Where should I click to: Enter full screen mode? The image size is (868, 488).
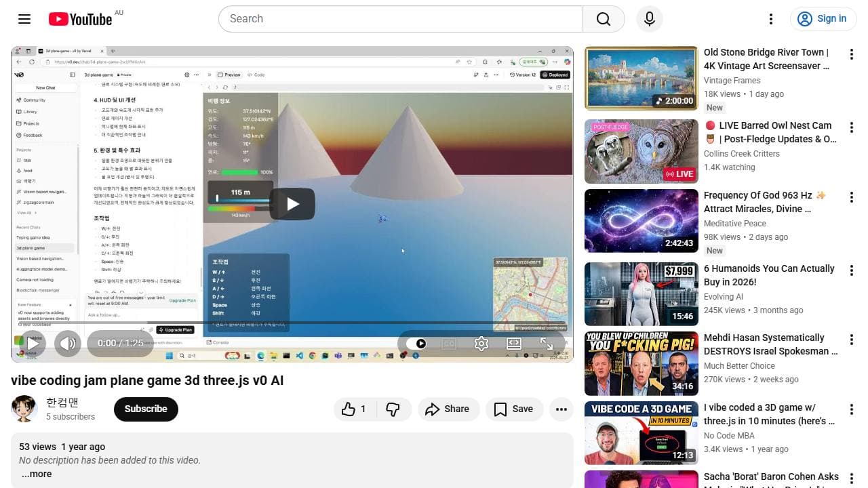(x=547, y=344)
